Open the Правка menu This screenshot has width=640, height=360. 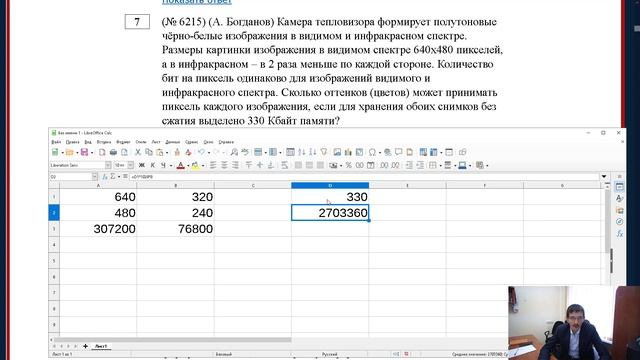click(x=72, y=142)
